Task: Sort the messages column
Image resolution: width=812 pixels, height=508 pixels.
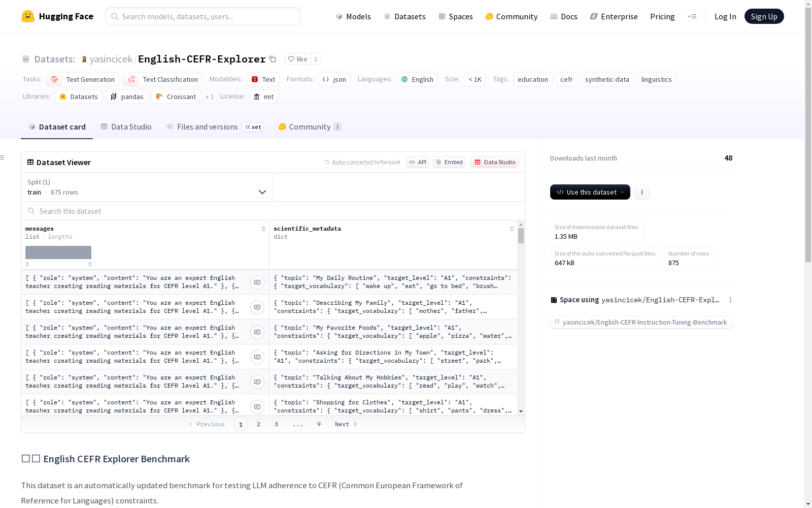Action: coord(263,229)
